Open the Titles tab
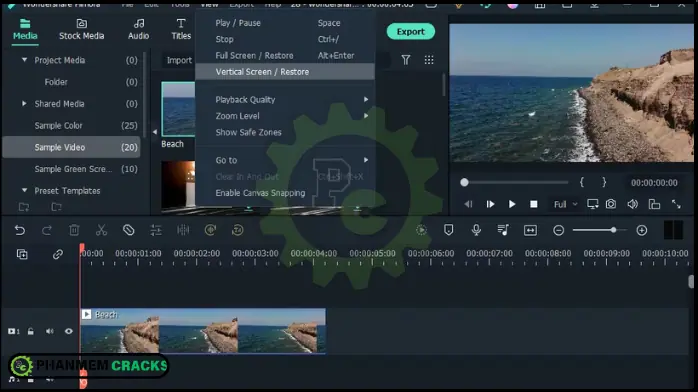This screenshot has width=698, height=392. [x=181, y=29]
